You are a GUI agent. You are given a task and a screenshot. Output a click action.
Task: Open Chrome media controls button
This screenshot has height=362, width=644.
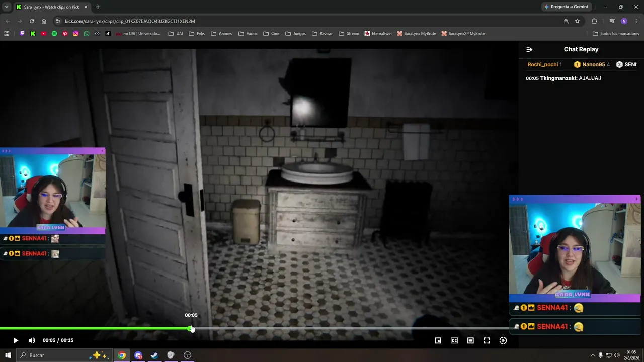click(612, 21)
